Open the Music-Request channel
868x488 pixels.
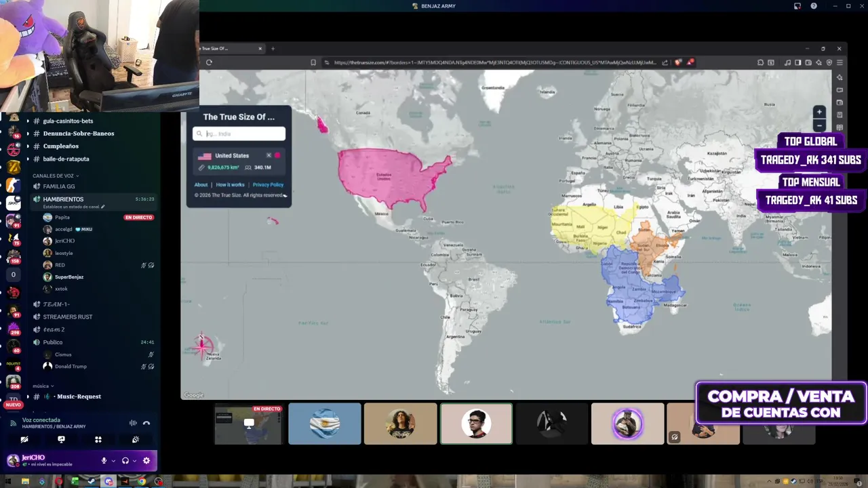[x=79, y=396]
